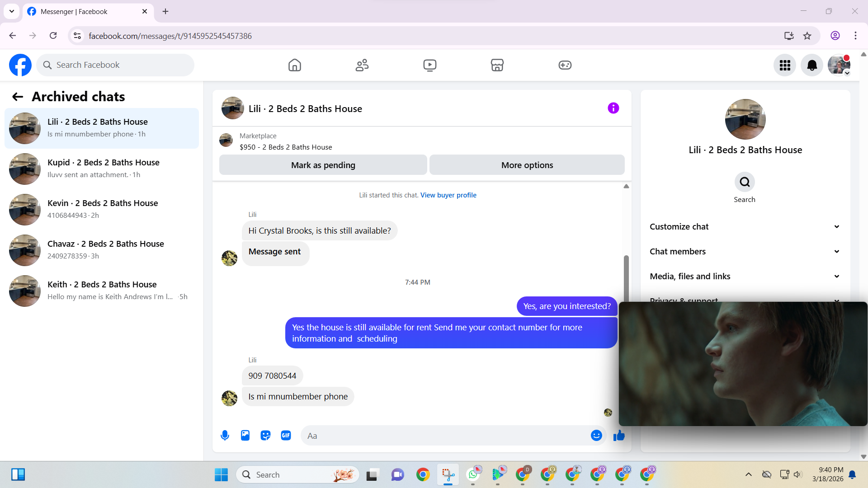Toggle conversation information panel icon
Screen dimensions: 868x488
coord(613,108)
